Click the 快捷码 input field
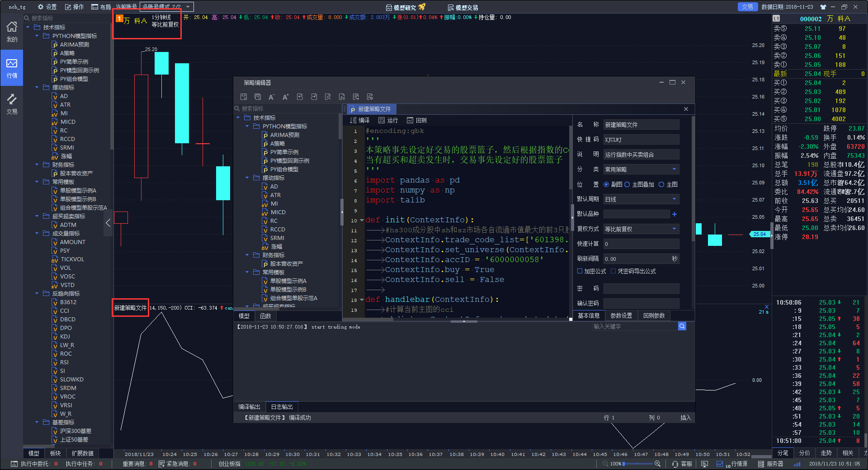 [x=641, y=140]
